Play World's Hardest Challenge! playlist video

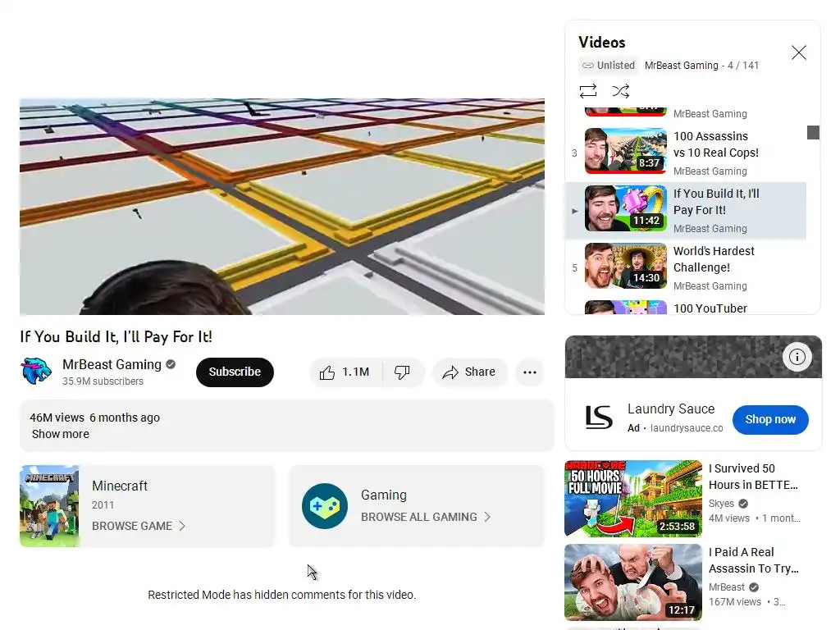[x=686, y=268]
